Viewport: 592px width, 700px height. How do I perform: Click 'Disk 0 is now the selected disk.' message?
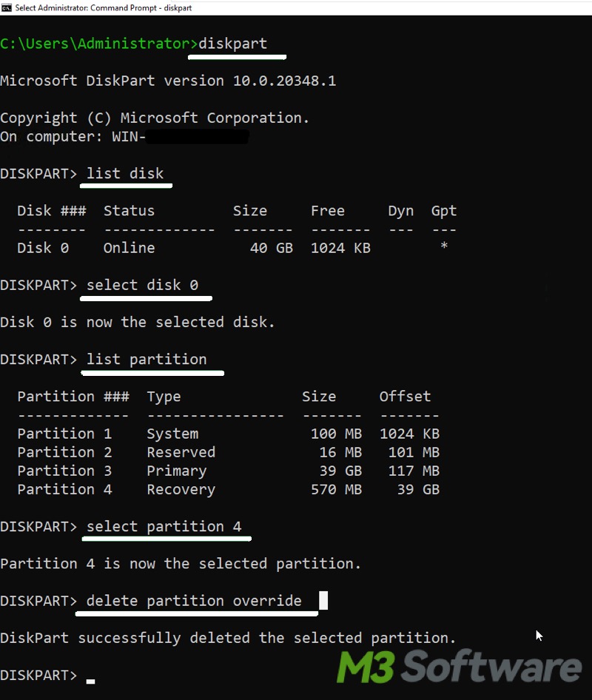(x=138, y=322)
